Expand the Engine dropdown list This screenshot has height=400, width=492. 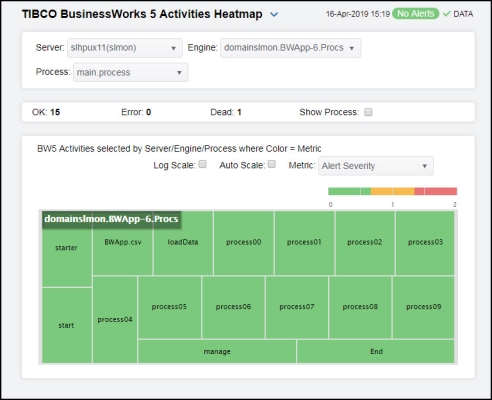click(x=290, y=48)
